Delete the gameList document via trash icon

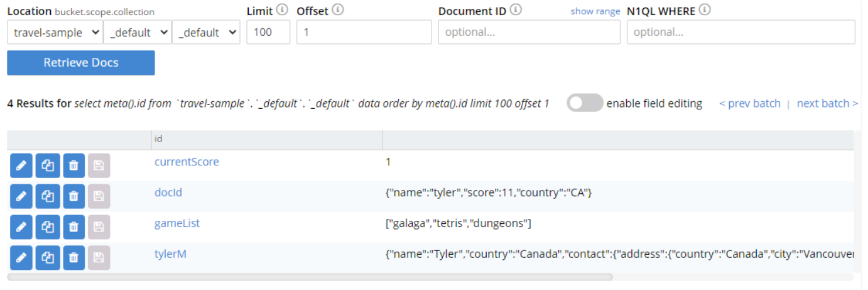(x=73, y=226)
